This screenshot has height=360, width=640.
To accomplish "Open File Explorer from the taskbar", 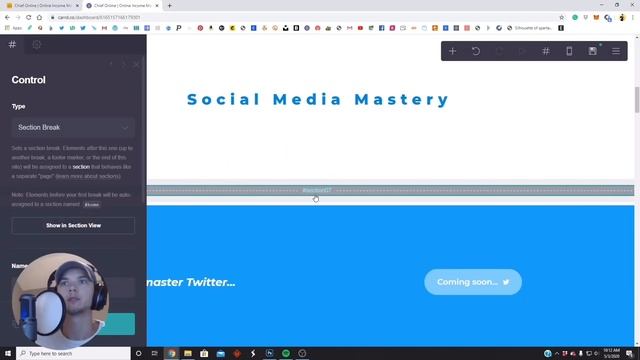I will [x=188, y=353].
